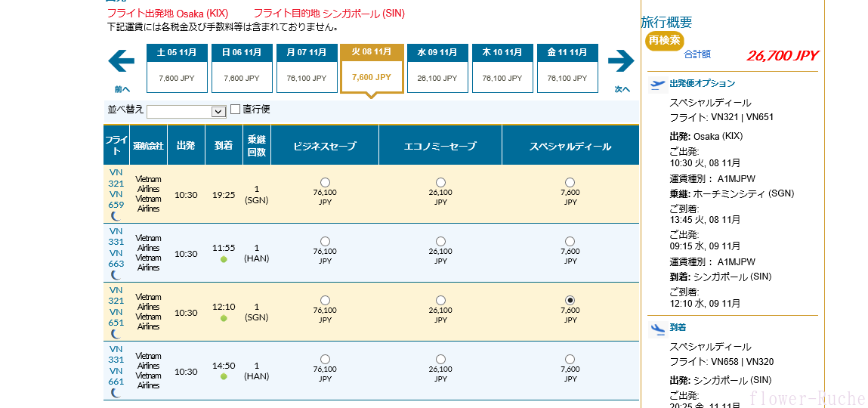868x408 pixels.
Task: Click the フライト column header
Action: [x=116, y=145]
